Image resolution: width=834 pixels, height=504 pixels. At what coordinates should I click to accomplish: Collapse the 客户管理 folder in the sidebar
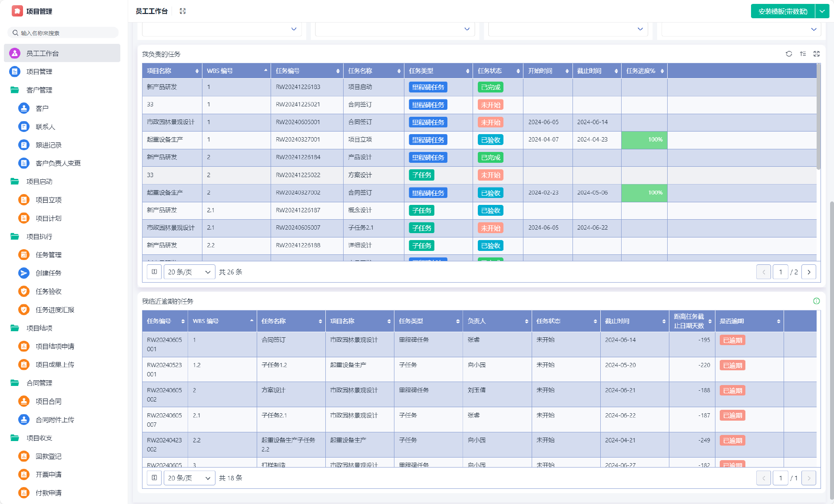pyautogui.click(x=39, y=90)
